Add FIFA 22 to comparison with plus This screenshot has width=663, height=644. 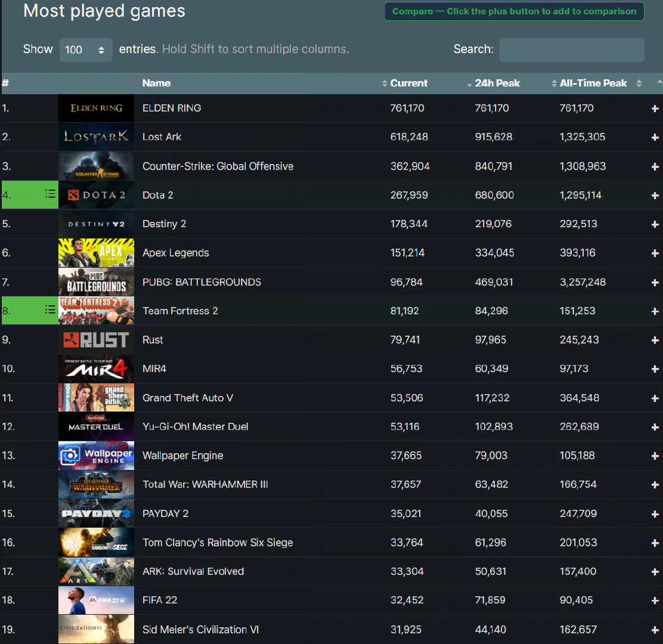click(655, 601)
